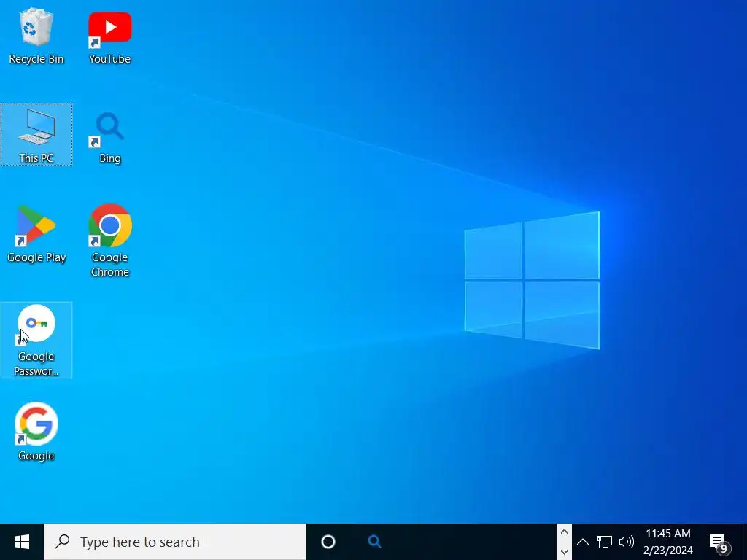Select the Bing shortcut icon
The width and height of the screenshot is (747, 560).
coord(109,137)
